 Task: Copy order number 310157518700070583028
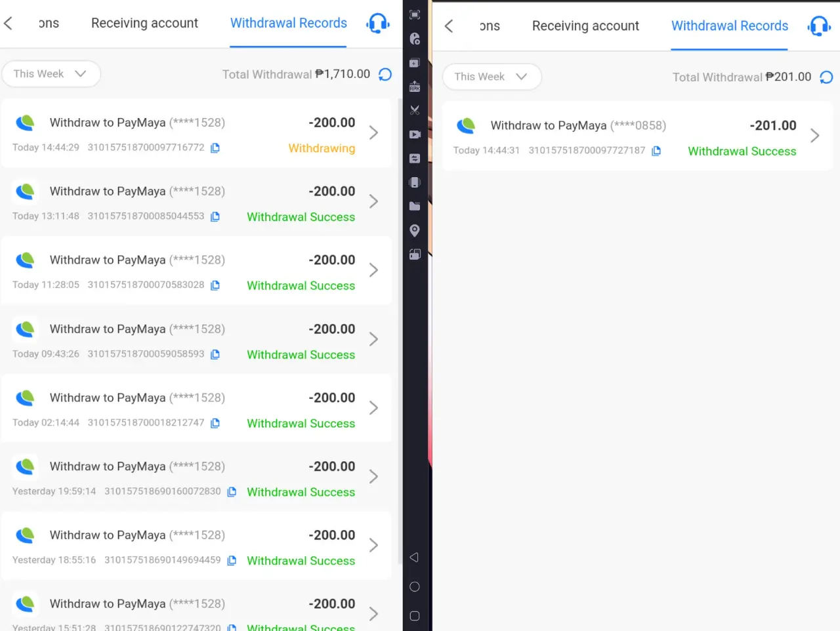coord(215,285)
